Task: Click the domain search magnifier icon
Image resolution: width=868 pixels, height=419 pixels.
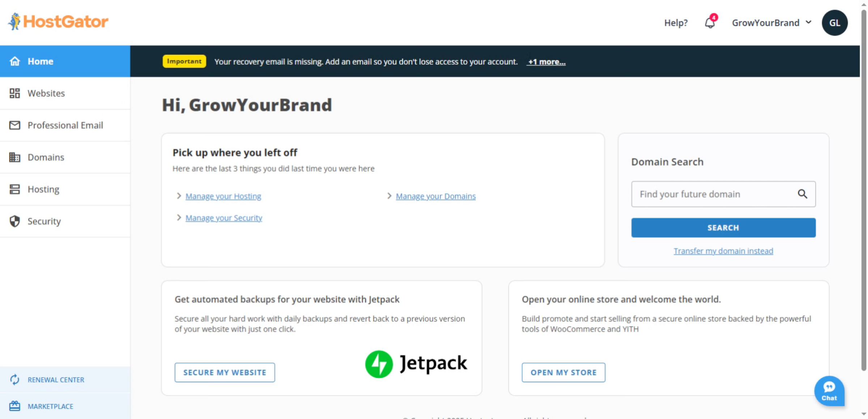Action: [x=802, y=194]
